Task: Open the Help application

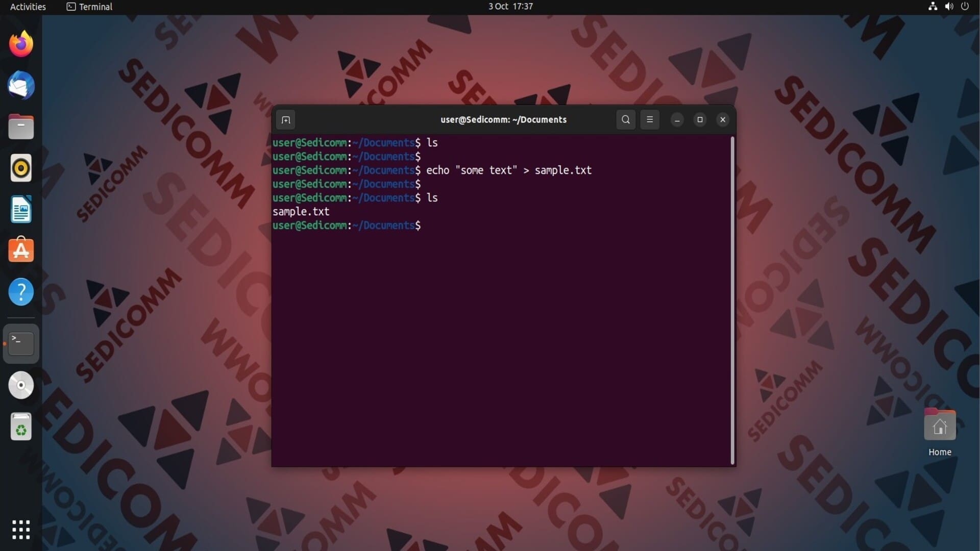Action: [x=21, y=292]
